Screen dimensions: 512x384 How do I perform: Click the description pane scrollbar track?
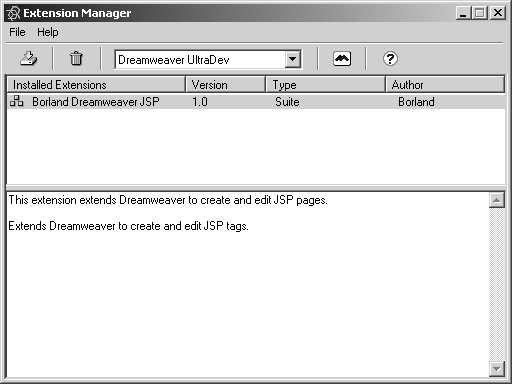point(497,284)
